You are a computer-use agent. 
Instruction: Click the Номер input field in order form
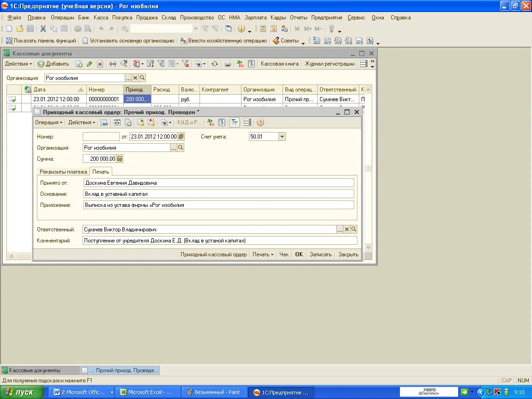click(101, 137)
